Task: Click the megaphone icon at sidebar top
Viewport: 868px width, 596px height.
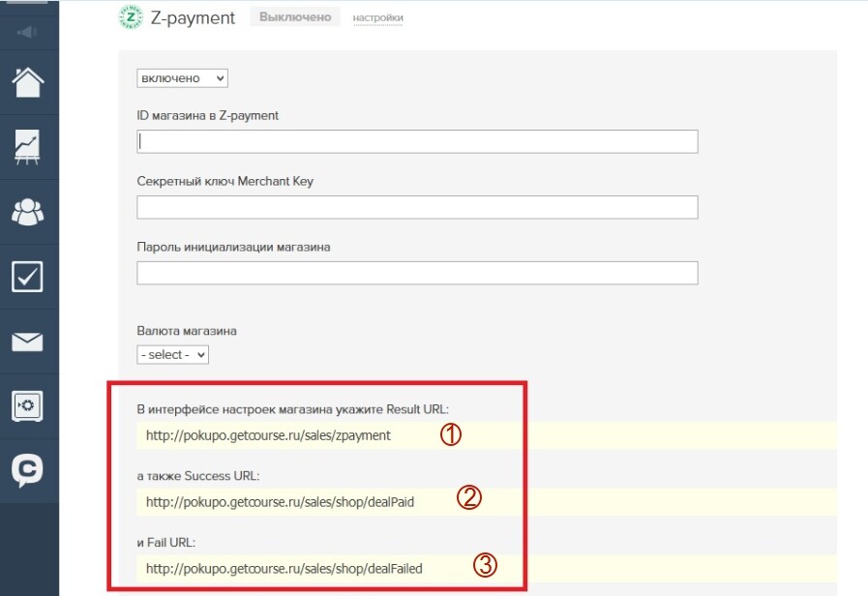Action: (26, 32)
